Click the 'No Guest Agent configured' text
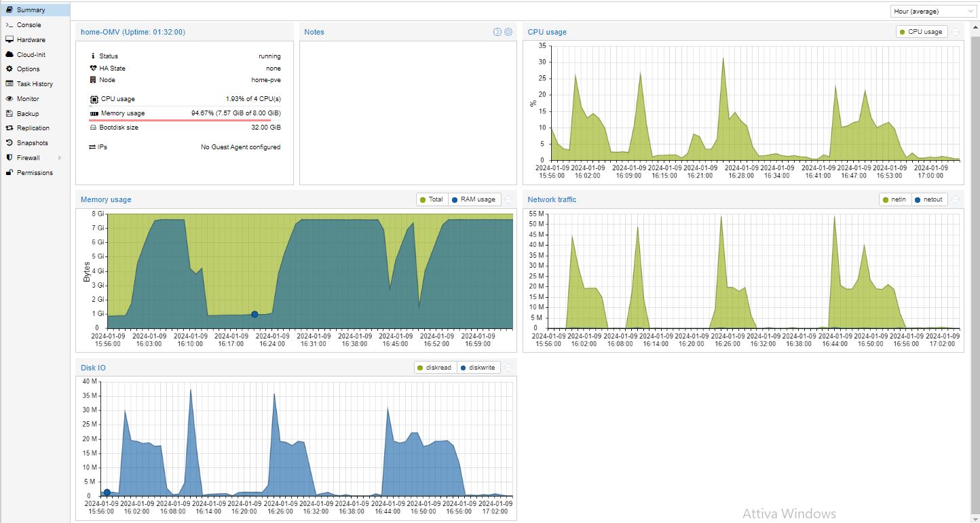 (x=241, y=147)
